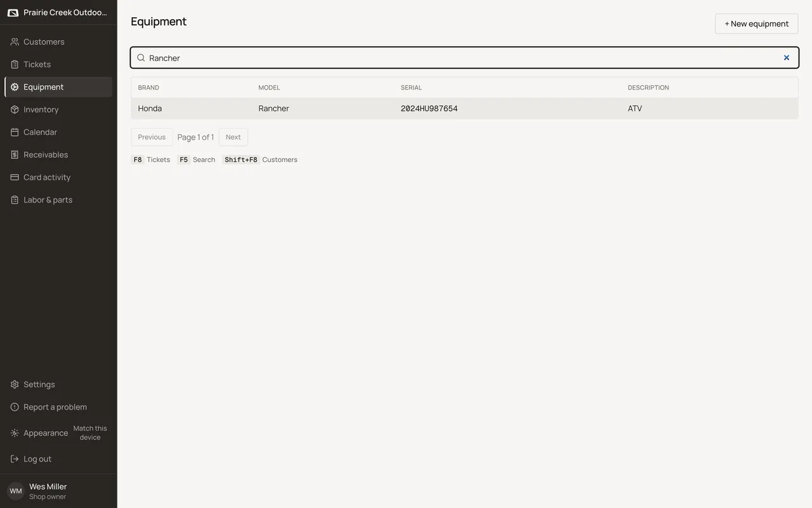Click the WM user avatar
The height and width of the screenshot is (508, 812).
coord(15,491)
